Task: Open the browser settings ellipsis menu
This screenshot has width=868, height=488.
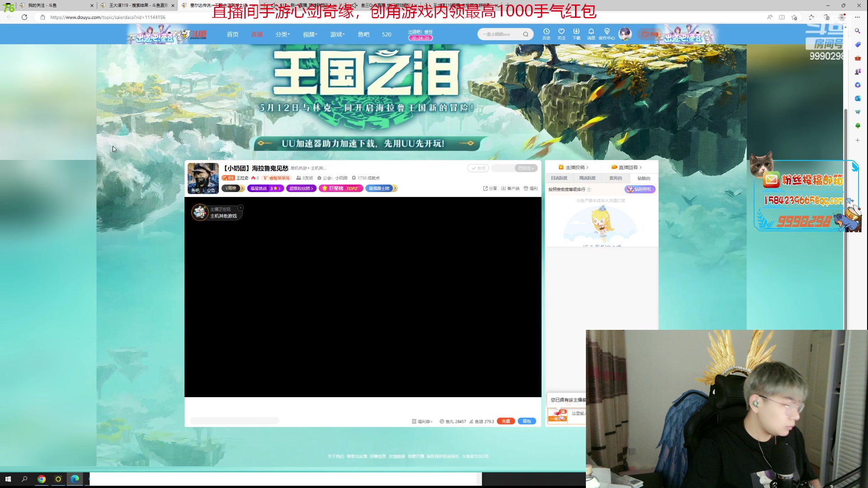Action: pos(857,17)
